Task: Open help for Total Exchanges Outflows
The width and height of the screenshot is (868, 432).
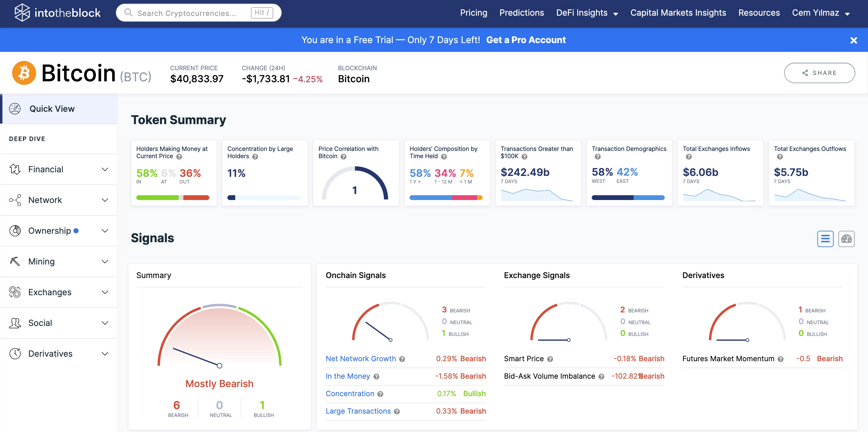Action: click(x=779, y=157)
